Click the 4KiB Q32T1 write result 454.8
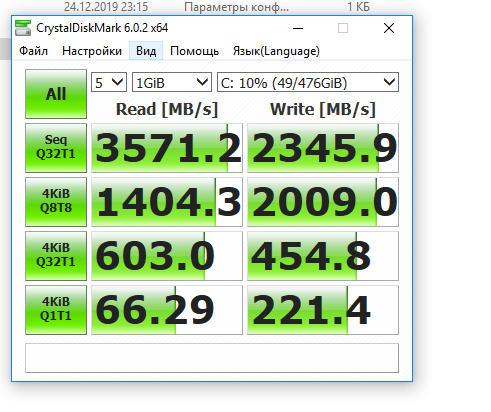This screenshot has width=491, height=412. pos(323,256)
